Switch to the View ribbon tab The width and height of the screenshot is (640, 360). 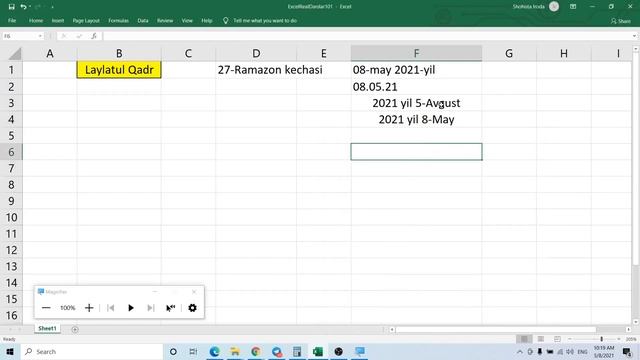pos(187,20)
